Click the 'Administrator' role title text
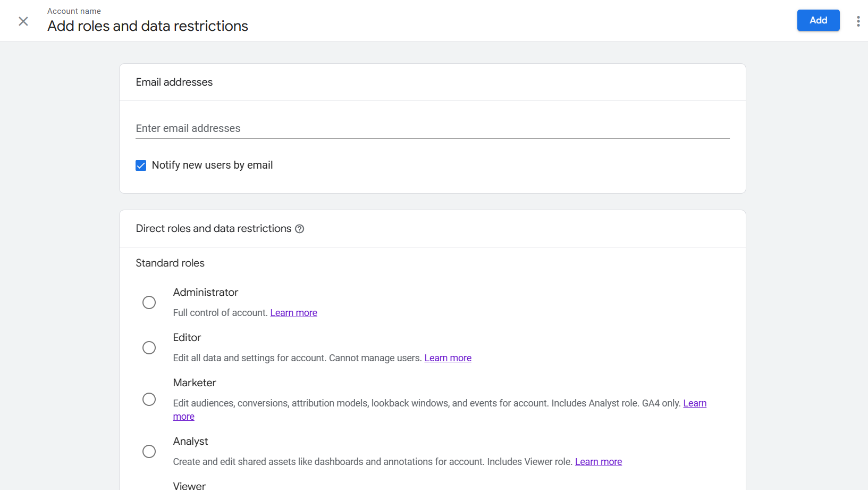868x490 pixels. tap(206, 292)
